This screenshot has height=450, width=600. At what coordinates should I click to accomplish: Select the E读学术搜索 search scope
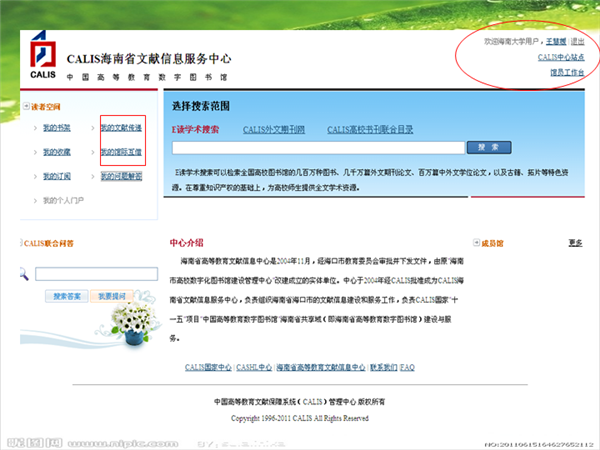195,130
